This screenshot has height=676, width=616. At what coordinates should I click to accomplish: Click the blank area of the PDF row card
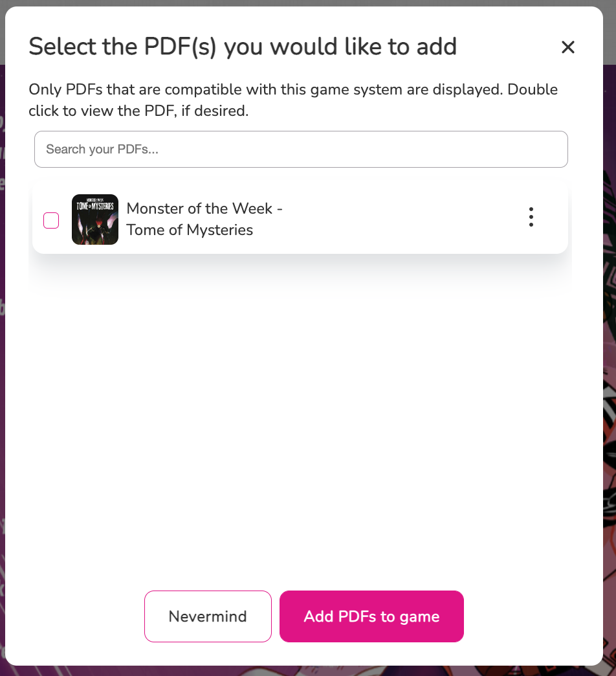pyautogui.click(x=401, y=219)
